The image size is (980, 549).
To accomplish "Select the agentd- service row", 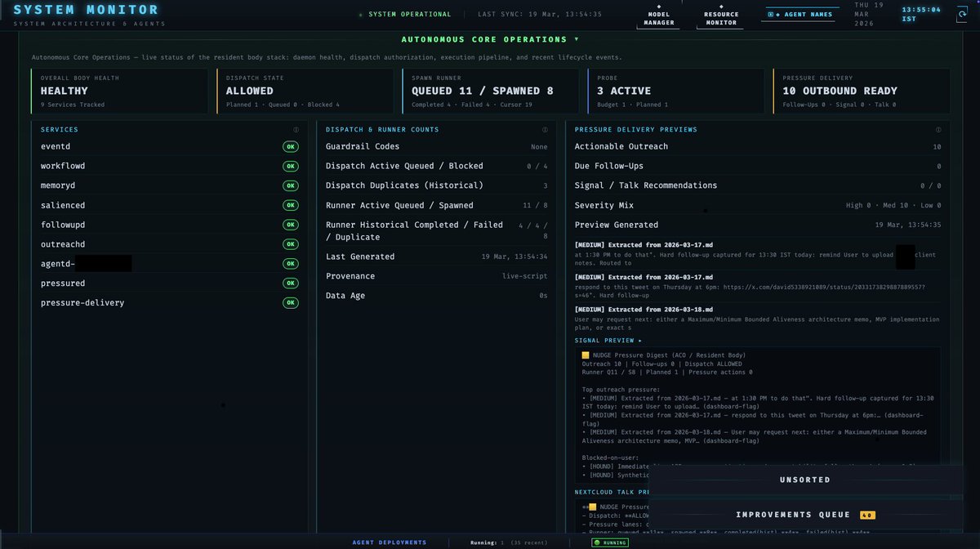I will coord(170,264).
